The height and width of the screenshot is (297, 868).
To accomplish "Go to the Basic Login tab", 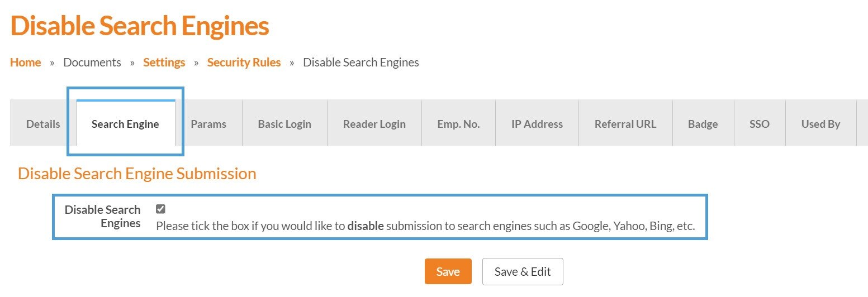I will point(284,124).
